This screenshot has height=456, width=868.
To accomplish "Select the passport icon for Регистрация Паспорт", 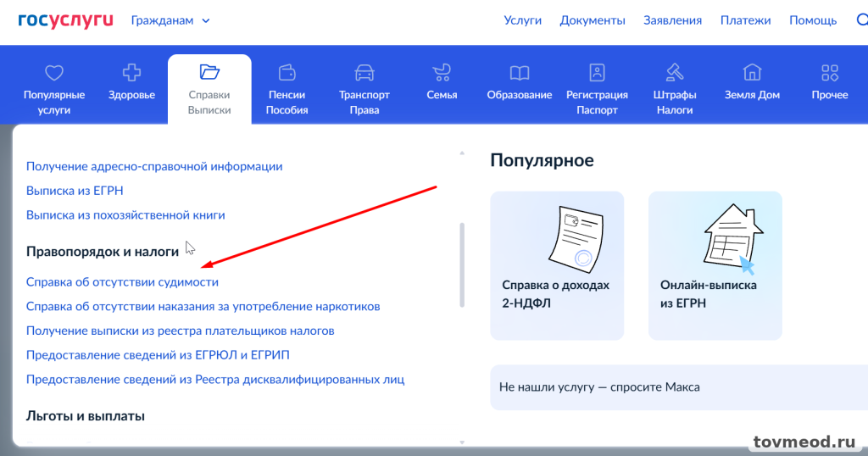I will pos(597,73).
